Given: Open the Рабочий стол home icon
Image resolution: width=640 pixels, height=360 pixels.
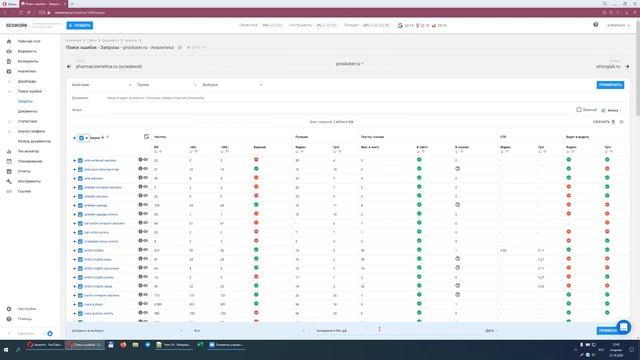Looking at the screenshot, I should [9, 41].
